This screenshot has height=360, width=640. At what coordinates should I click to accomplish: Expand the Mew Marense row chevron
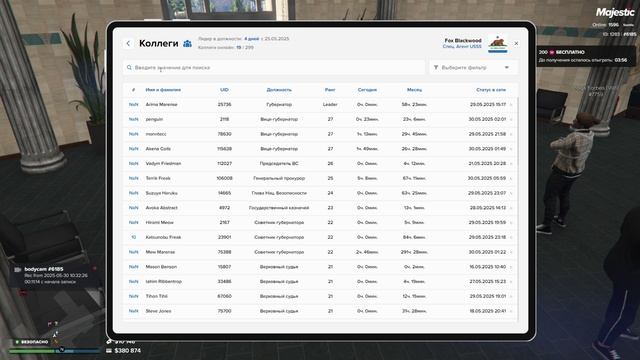511,252
